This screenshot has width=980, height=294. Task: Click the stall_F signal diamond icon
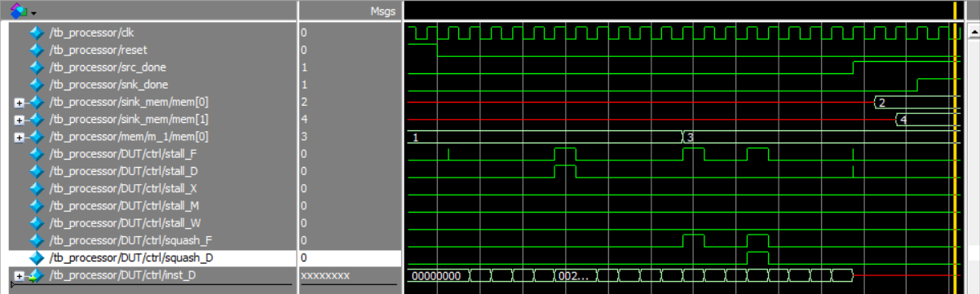[36, 153]
